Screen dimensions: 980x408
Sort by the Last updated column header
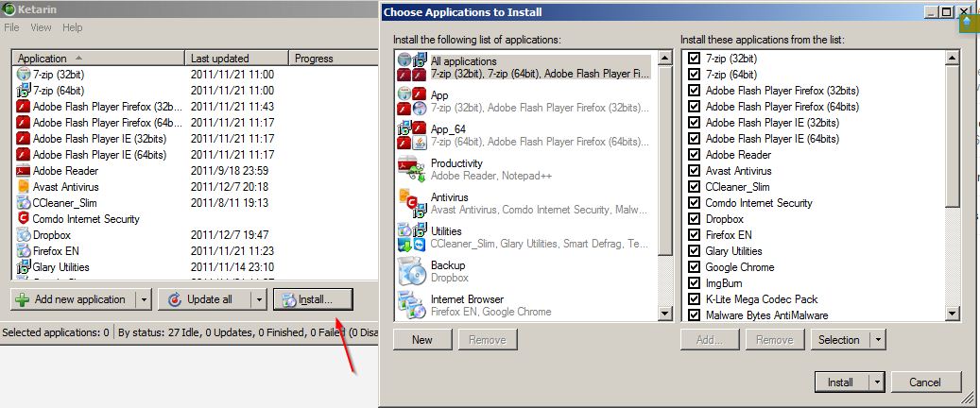(236, 59)
